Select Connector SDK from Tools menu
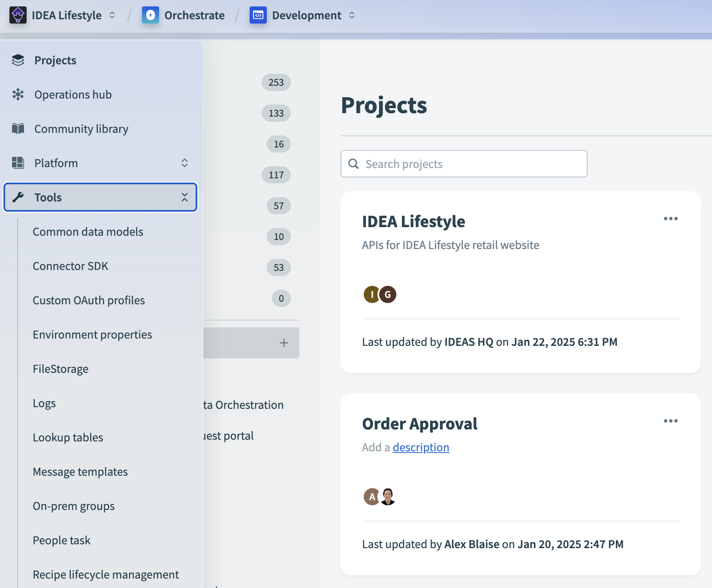Image resolution: width=712 pixels, height=588 pixels. (x=70, y=266)
